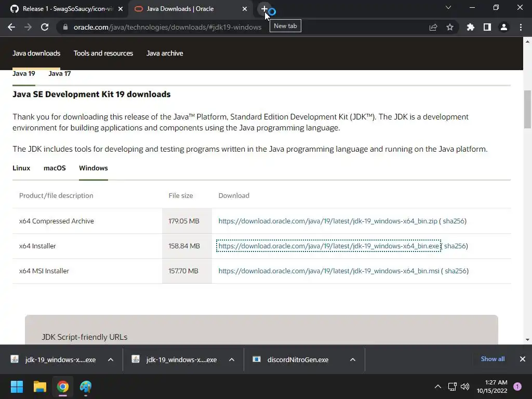Go back to the previous page

tap(11, 27)
